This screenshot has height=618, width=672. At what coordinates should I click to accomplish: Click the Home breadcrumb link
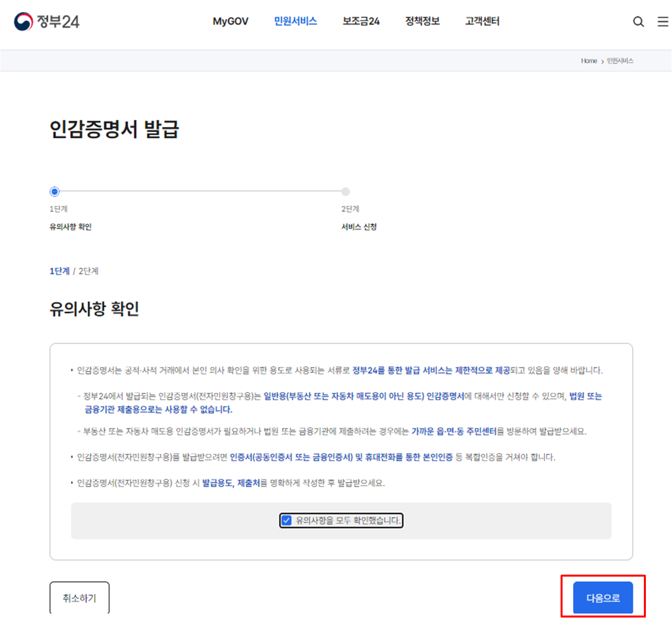click(x=588, y=61)
